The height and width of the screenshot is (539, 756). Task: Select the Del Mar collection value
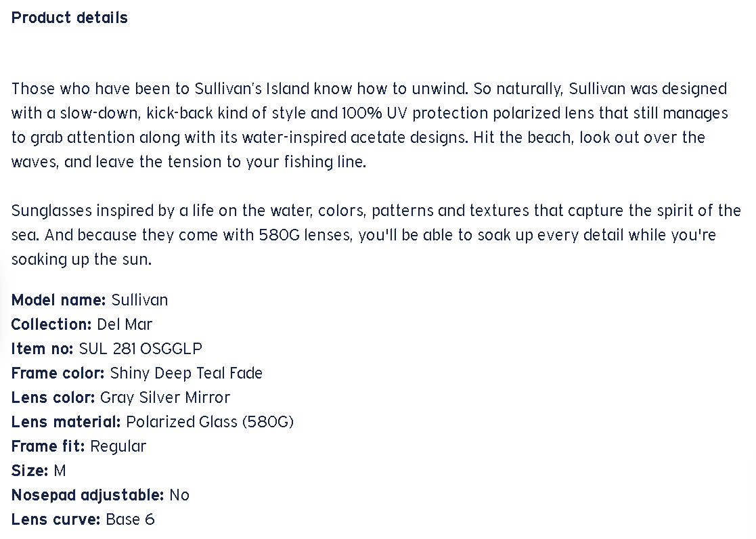[125, 324]
